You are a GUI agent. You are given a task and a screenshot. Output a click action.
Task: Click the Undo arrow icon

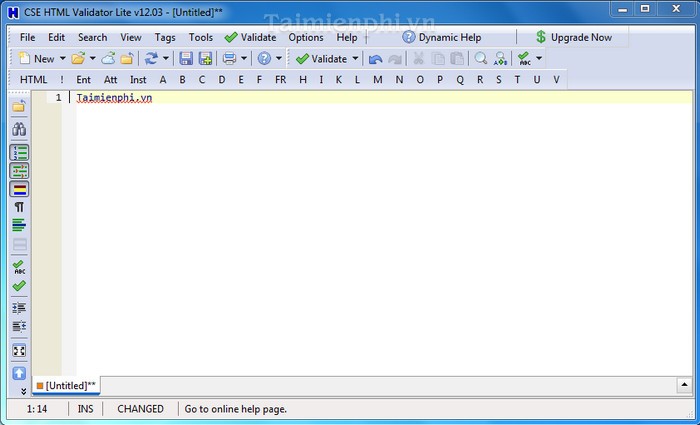[x=375, y=59]
